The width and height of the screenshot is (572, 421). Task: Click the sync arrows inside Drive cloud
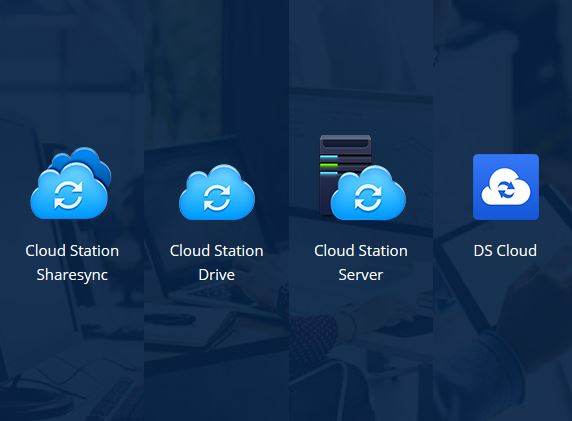pyautogui.click(x=217, y=197)
